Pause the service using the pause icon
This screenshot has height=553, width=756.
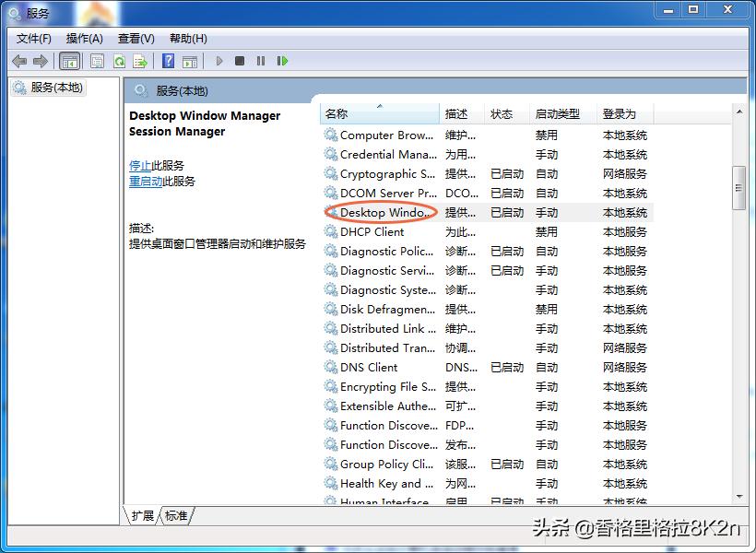pyautogui.click(x=260, y=61)
